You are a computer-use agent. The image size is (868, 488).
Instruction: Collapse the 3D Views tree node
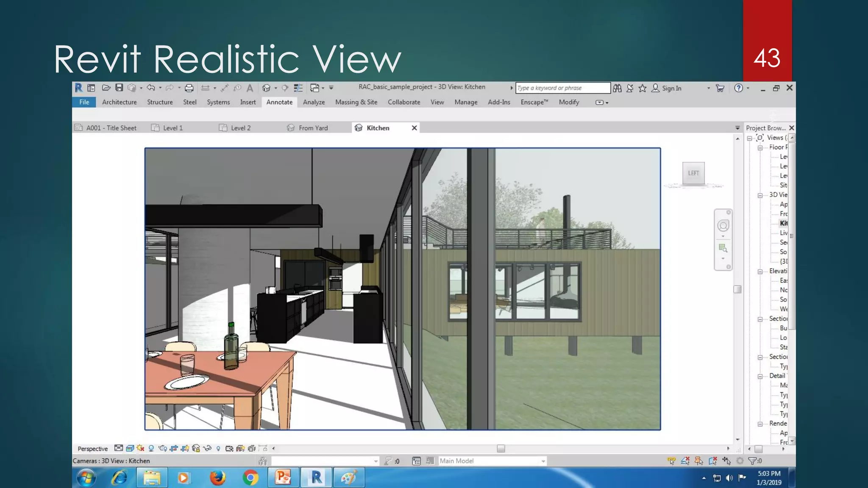(x=760, y=195)
